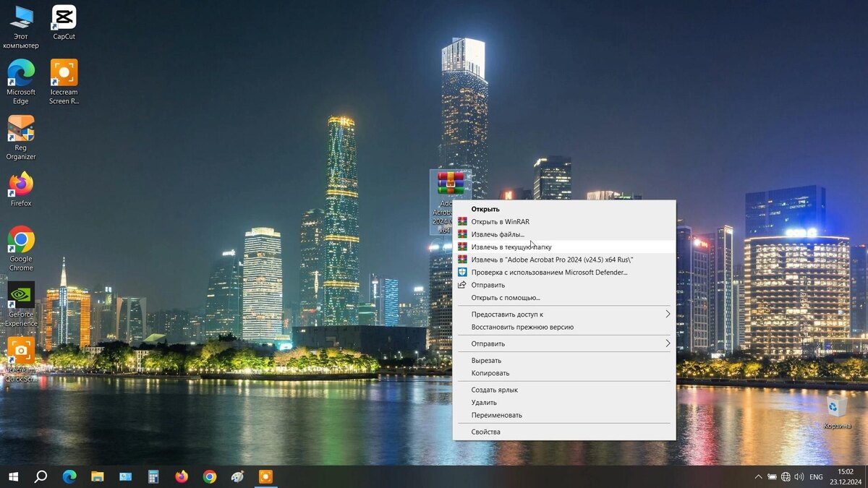This screenshot has width=868, height=488.
Task: Show hidden tray icons chevron
Action: point(758,477)
